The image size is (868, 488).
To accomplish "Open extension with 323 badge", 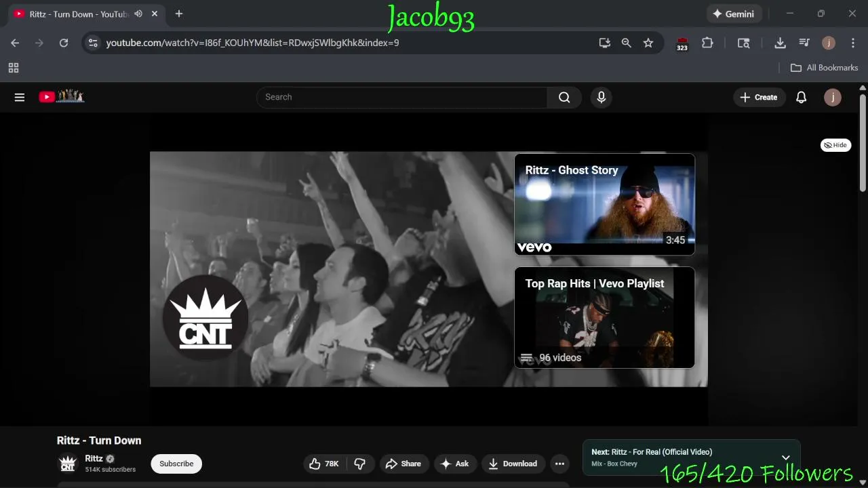I will (682, 43).
